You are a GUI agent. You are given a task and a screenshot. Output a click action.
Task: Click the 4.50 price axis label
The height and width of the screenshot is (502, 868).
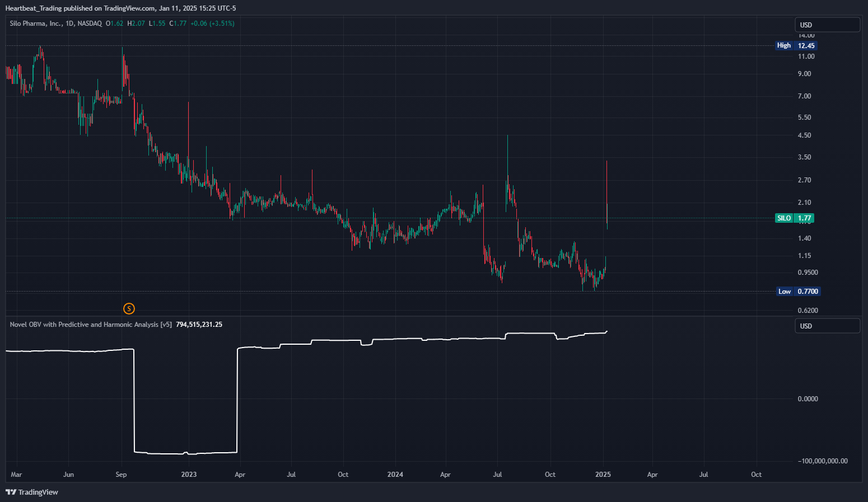[x=805, y=135]
